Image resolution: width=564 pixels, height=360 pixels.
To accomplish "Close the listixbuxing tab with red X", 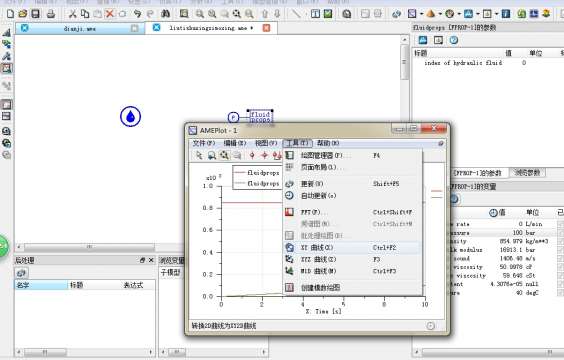I will point(266,28).
